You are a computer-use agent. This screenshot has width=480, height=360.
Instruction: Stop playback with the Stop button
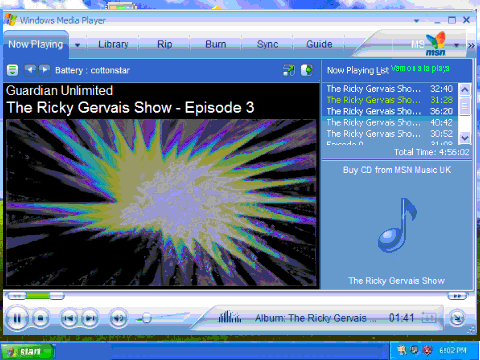(x=40, y=319)
